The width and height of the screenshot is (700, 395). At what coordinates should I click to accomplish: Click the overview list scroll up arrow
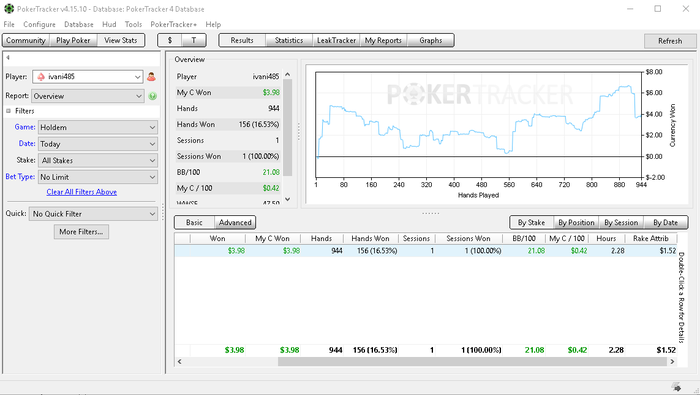[x=288, y=75]
